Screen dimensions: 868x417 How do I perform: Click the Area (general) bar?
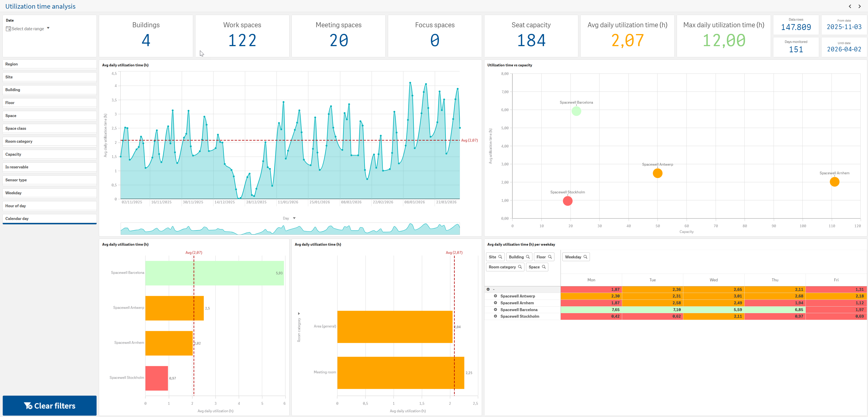(x=395, y=327)
